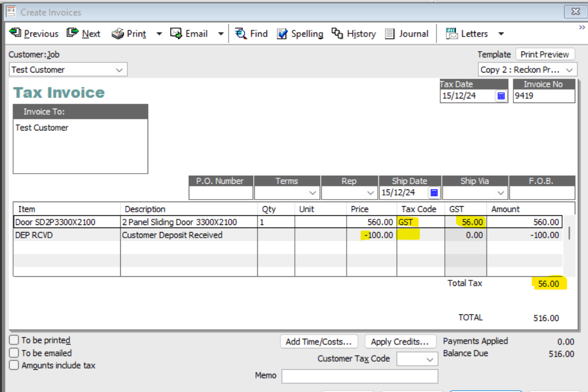Click Apply Credits button
This screenshot has width=588, height=392.
click(400, 342)
